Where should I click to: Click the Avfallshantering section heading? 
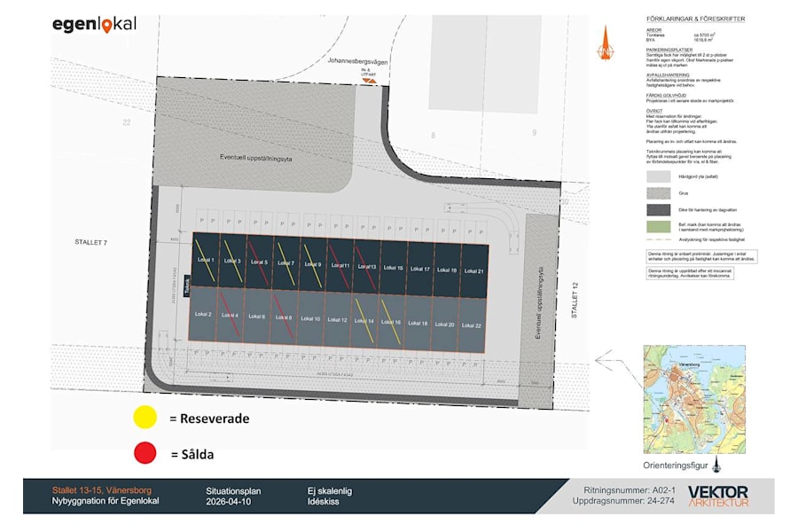[x=668, y=74]
